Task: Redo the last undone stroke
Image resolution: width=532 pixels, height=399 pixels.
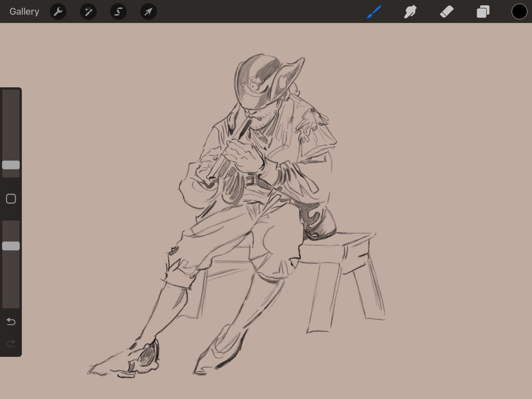Action: [11, 343]
